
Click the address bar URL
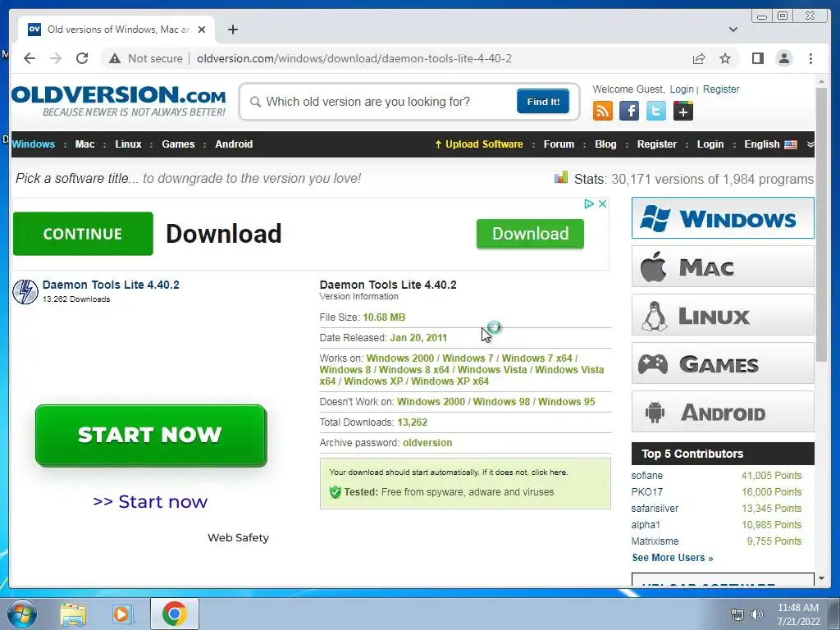354,58
